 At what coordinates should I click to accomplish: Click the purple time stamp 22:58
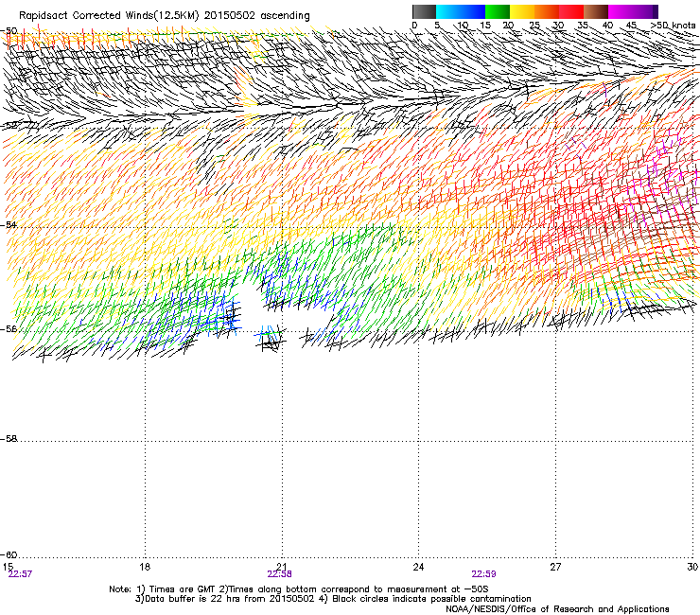click(x=279, y=574)
